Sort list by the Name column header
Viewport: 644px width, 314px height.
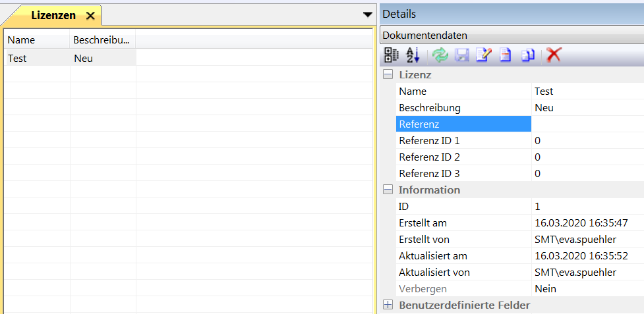tap(36, 40)
